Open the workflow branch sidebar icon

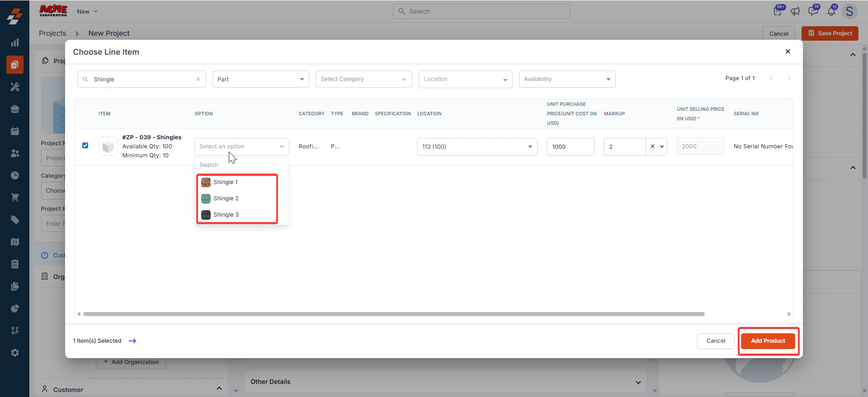point(15,331)
